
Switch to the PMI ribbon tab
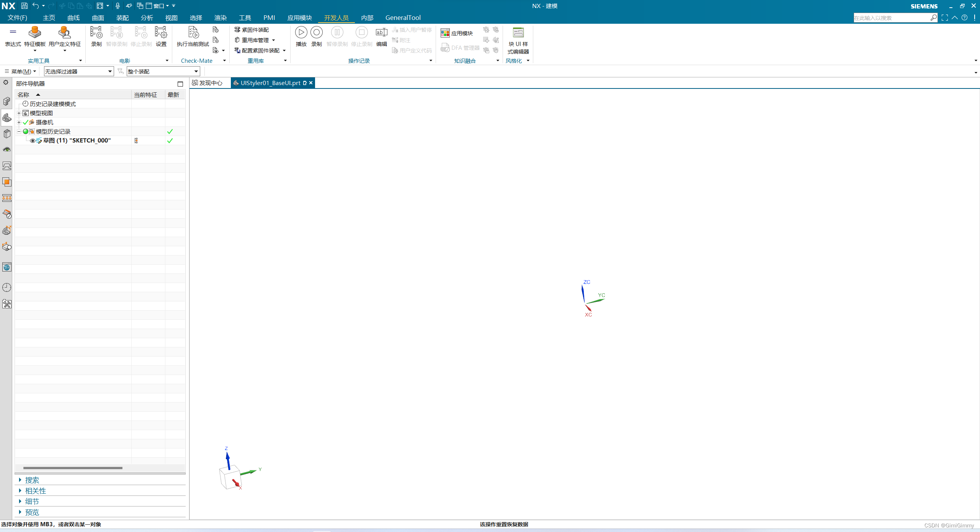tap(269, 18)
